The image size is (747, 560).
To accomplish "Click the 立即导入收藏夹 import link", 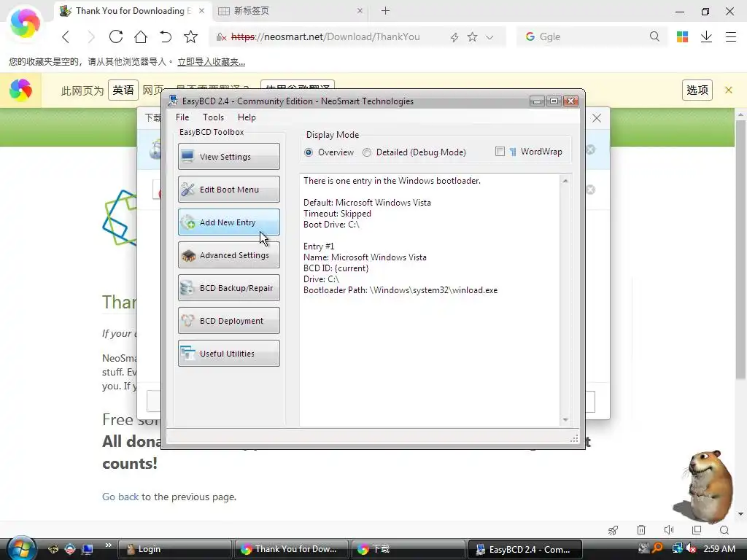I will 211,62.
